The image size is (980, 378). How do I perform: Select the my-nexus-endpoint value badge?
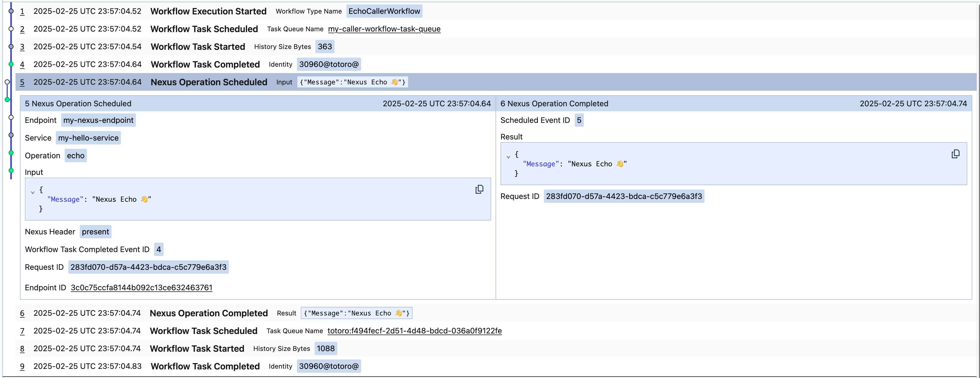[98, 120]
